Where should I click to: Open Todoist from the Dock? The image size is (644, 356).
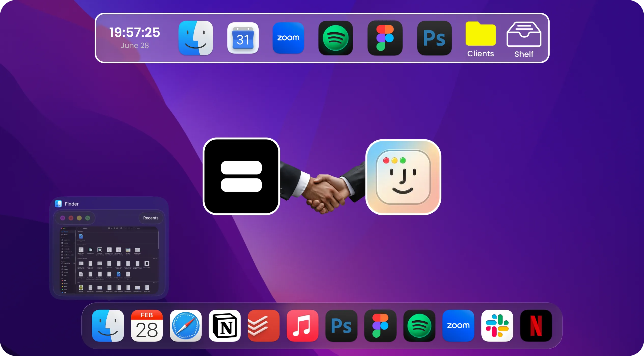263,325
